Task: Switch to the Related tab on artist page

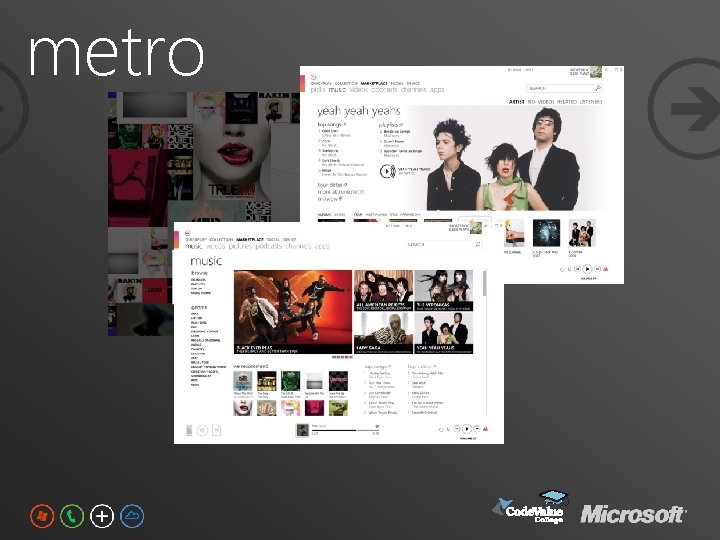Action: (567, 101)
